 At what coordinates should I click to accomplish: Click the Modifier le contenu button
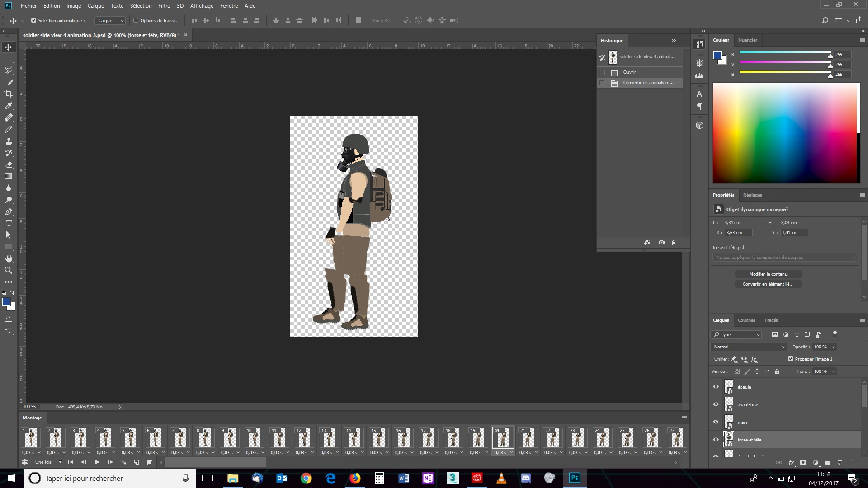click(768, 274)
